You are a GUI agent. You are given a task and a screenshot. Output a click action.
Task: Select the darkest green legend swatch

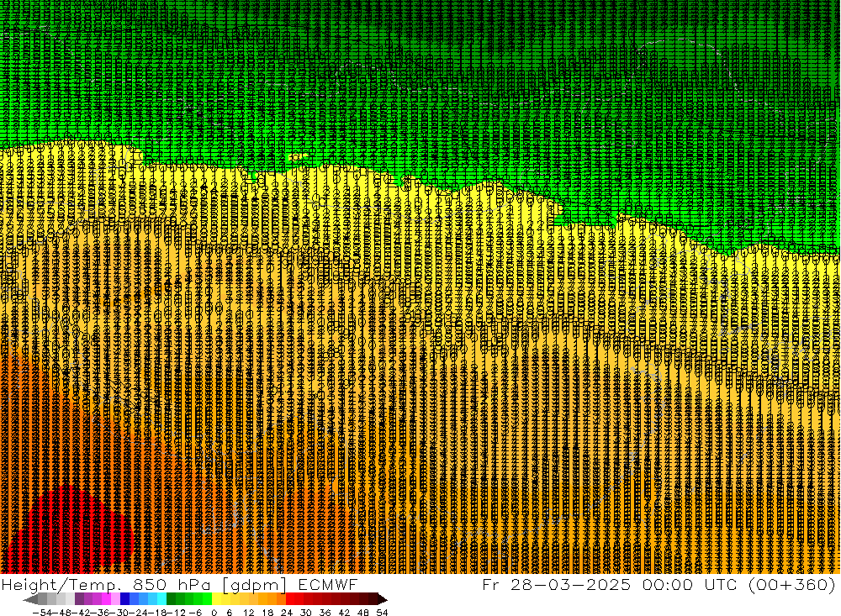(171, 599)
